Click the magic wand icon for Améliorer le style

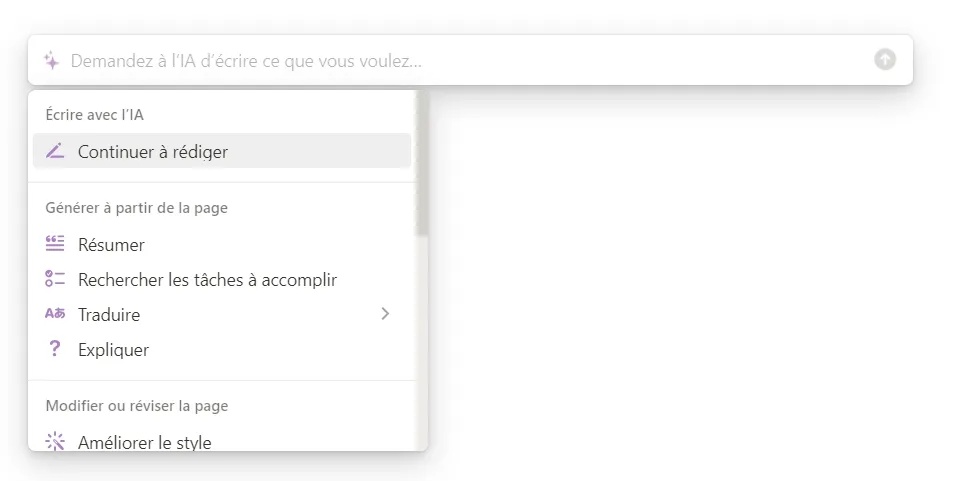point(55,441)
